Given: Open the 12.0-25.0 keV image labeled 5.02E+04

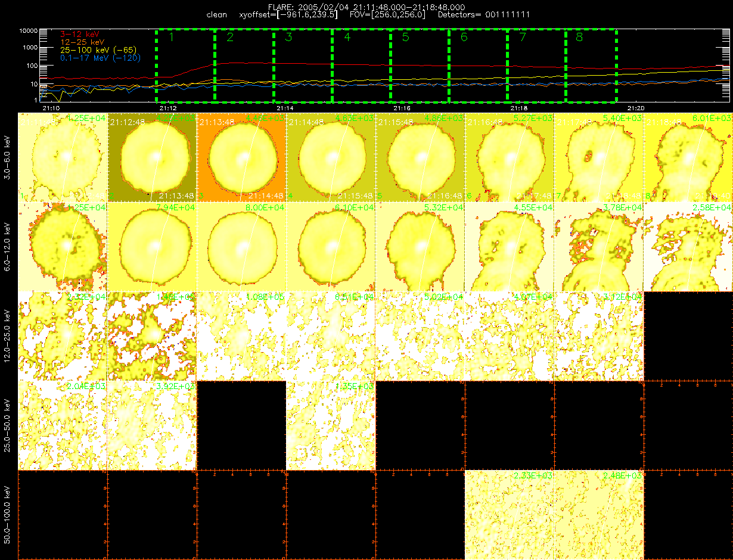Looking at the screenshot, I should click(420, 336).
